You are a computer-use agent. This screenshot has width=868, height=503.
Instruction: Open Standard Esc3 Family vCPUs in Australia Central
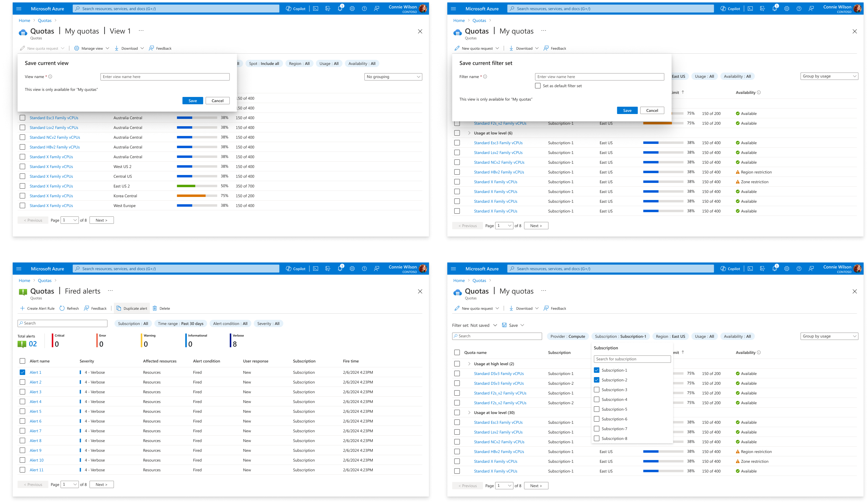(54, 118)
